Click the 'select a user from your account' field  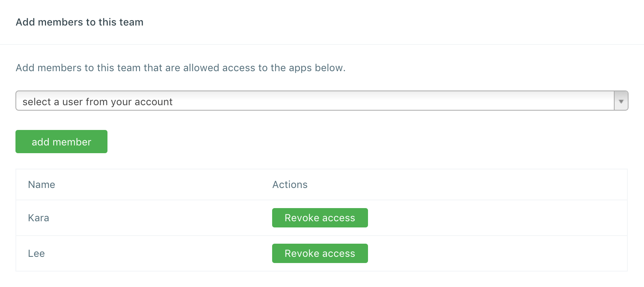coord(97,102)
